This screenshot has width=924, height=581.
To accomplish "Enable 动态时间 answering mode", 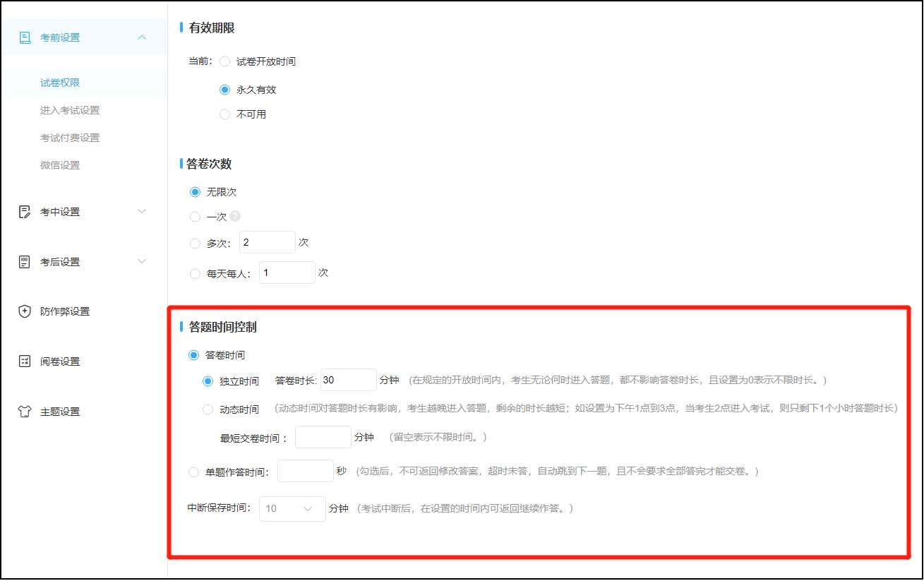I will pos(208,409).
